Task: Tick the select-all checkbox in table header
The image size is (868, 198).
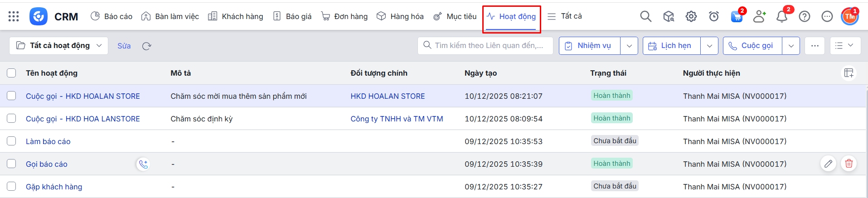Action: (x=11, y=73)
